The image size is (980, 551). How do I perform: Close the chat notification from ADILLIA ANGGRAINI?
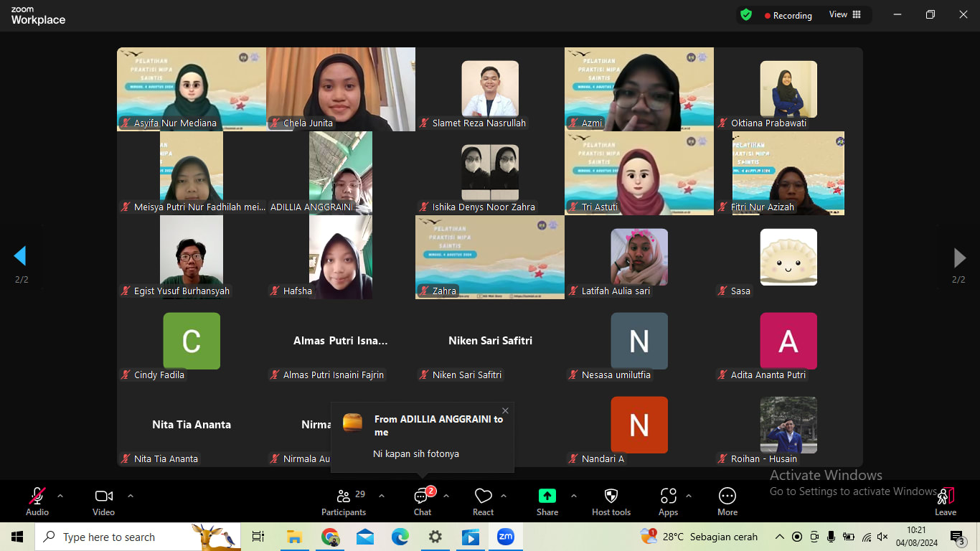(505, 411)
